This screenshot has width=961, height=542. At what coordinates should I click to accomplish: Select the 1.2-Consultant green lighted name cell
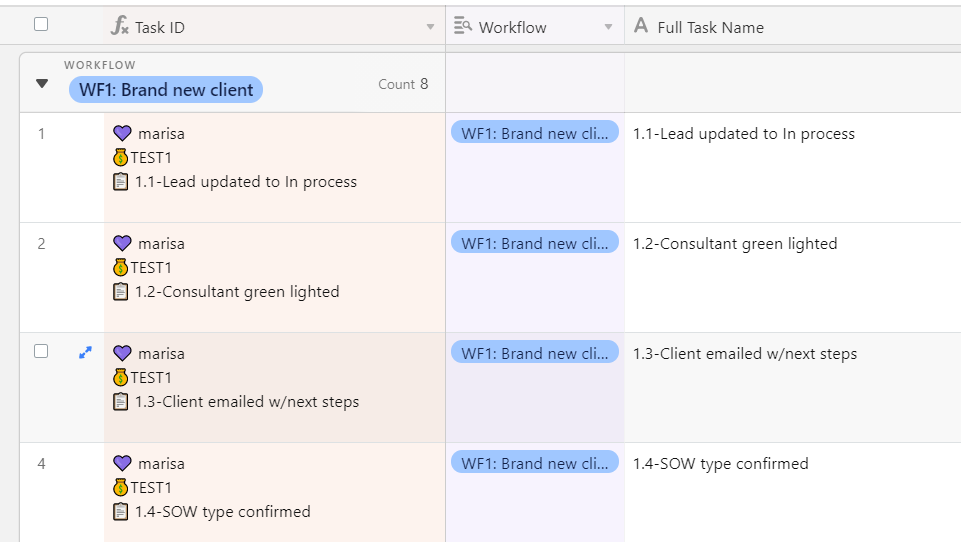click(792, 278)
